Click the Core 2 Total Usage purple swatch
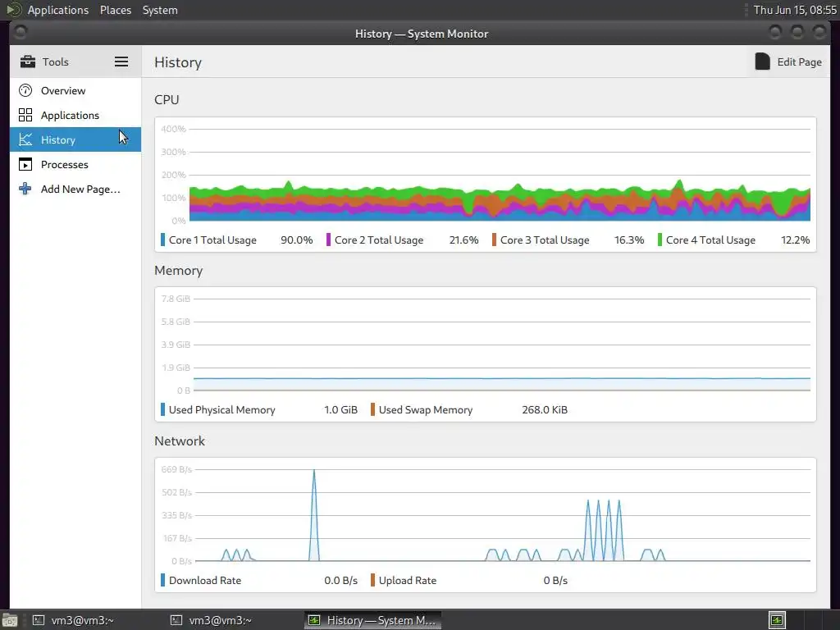The image size is (840, 630). pyautogui.click(x=328, y=240)
